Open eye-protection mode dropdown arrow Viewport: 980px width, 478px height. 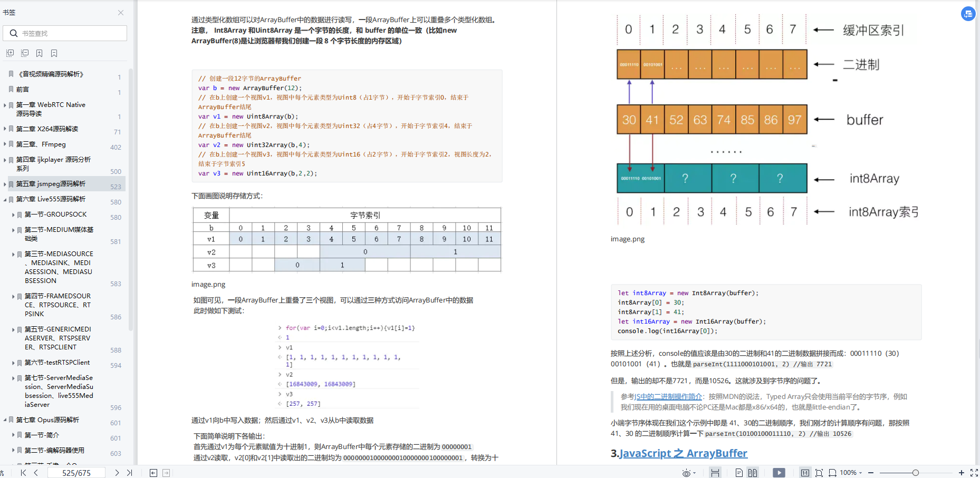695,473
